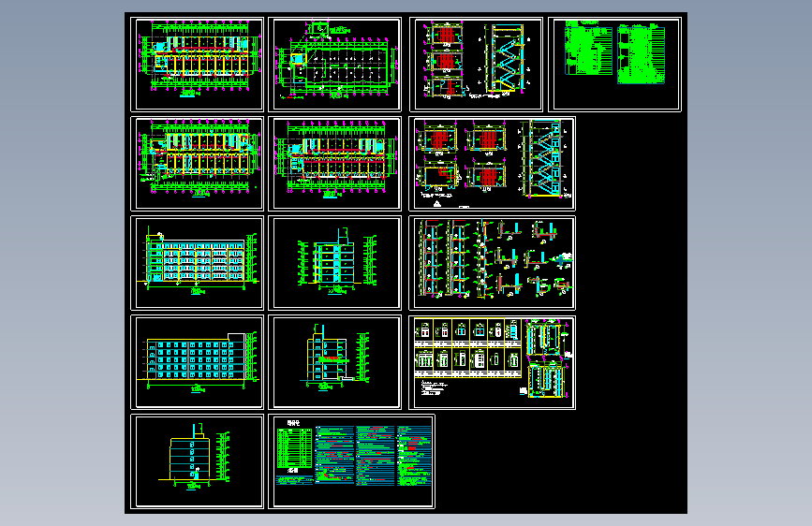Click the zigzag stair section in three-plan sheet

tap(507, 58)
